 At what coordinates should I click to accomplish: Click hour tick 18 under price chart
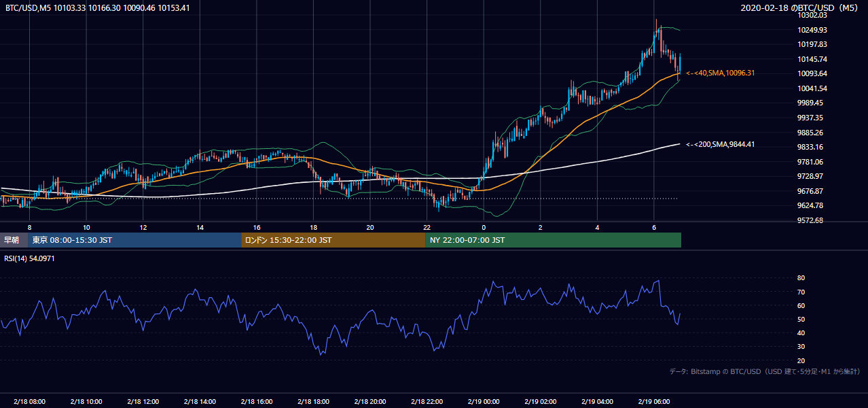tap(313, 227)
